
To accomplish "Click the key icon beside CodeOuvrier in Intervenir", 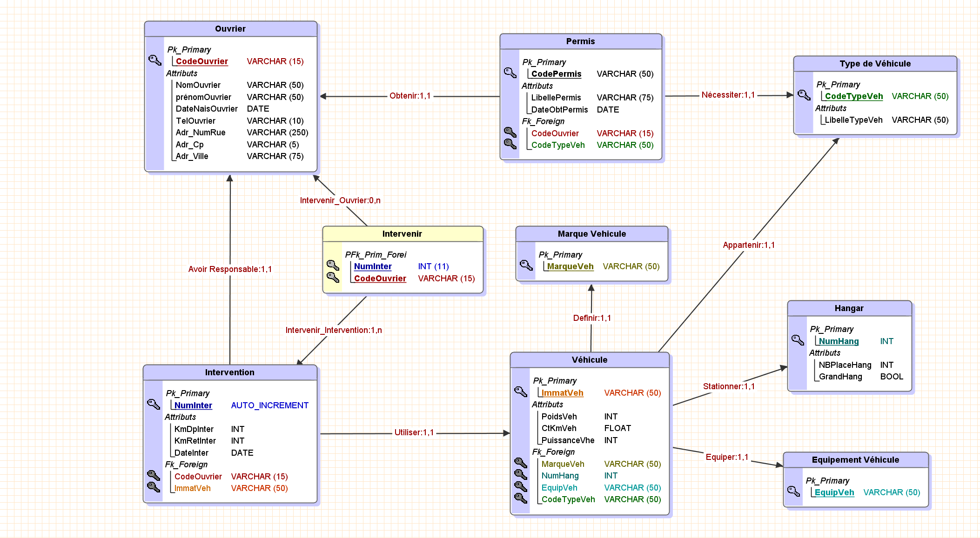I will click(x=333, y=277).
